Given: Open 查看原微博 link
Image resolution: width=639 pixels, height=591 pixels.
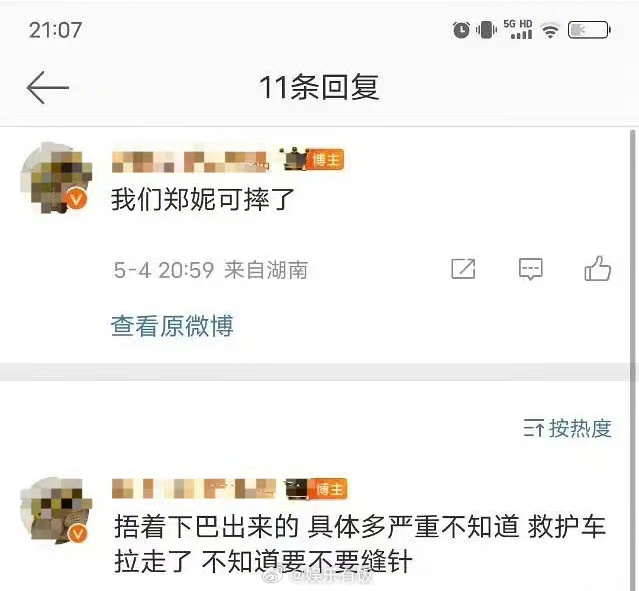Looking at the screenshot, I should pyautogui.click(x=172, y=326).
